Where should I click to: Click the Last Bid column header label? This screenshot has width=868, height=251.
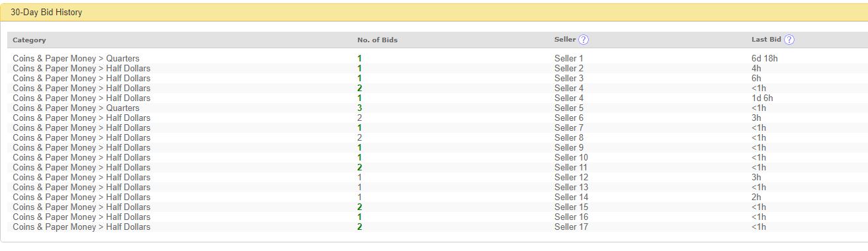click(766, 40)
